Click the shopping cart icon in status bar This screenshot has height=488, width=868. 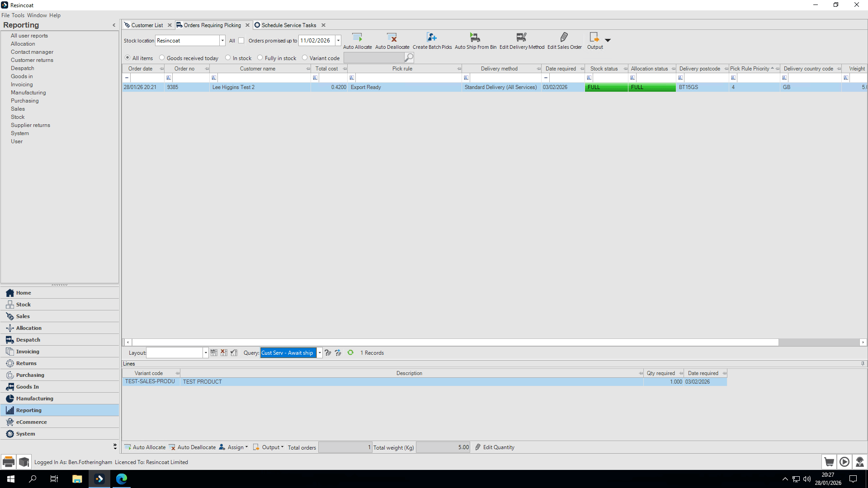829,462
